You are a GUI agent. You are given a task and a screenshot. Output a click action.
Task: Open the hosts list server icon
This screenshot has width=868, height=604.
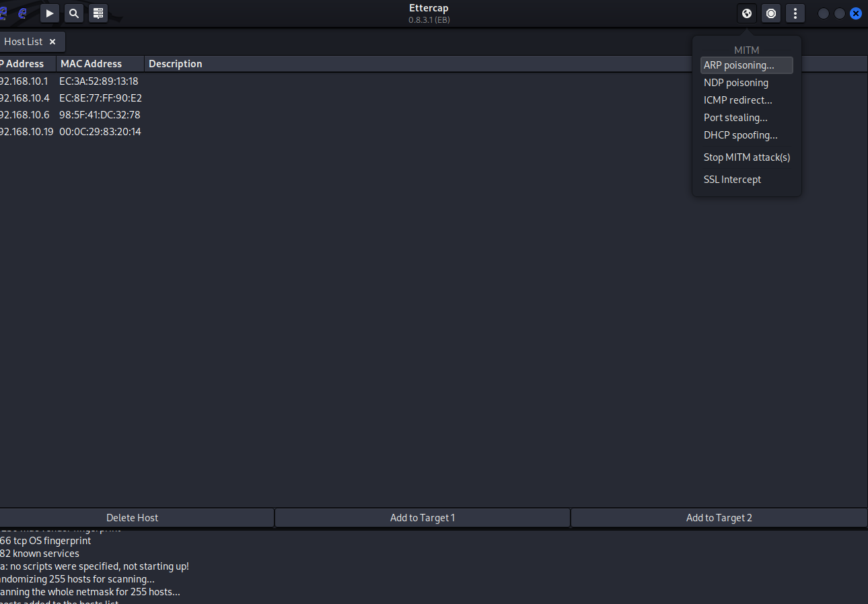coord(98,13)
